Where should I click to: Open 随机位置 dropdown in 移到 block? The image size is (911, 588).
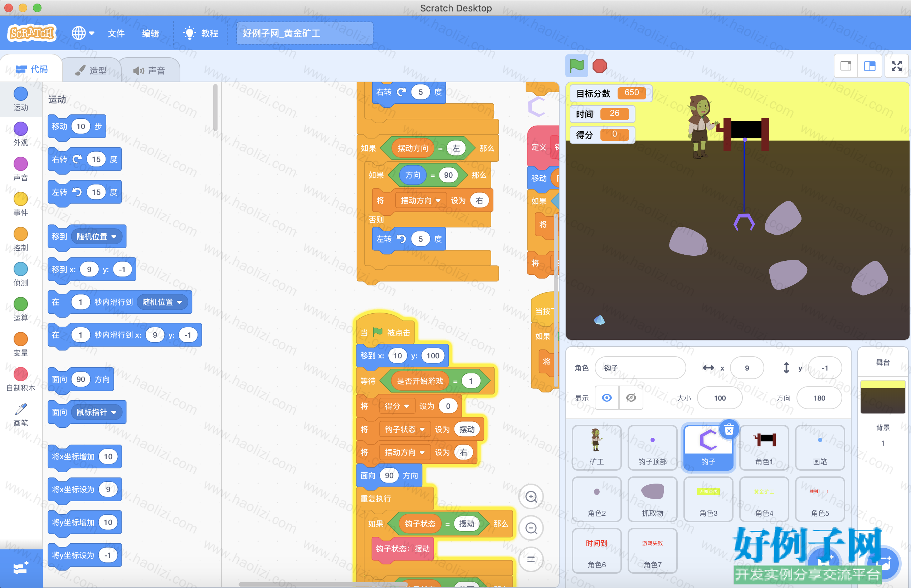pos(96,236)
